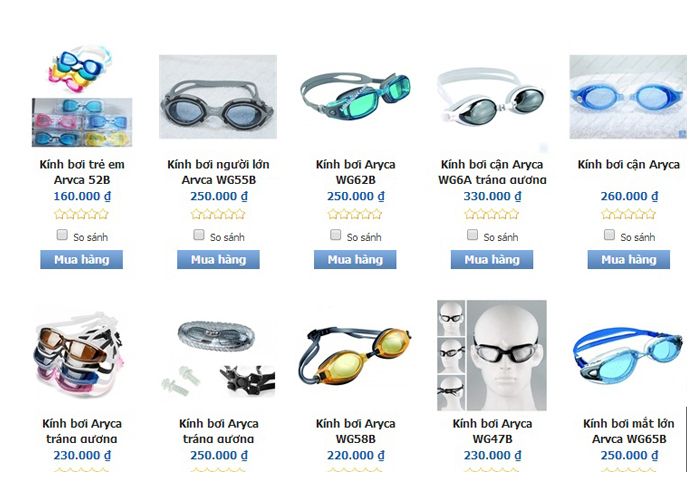Buy the Aryca WG55B adult goggles
This screenshot has width=700, height=500.
(x=218, y=259)
